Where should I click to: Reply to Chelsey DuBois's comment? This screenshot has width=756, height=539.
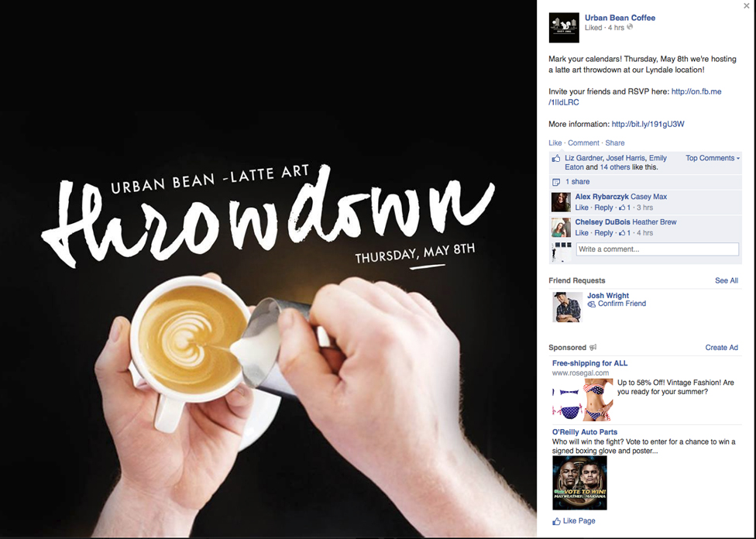(x=603, y=233)
